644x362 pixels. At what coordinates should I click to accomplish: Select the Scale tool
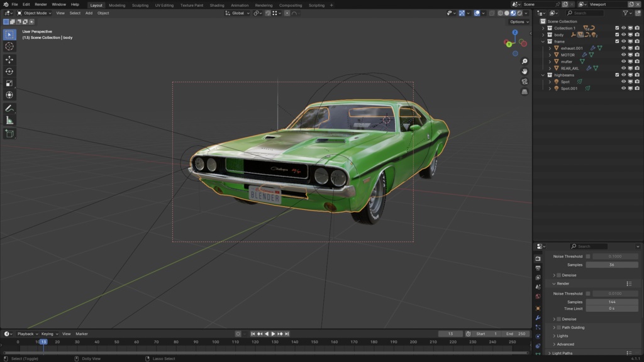(9, 84)
